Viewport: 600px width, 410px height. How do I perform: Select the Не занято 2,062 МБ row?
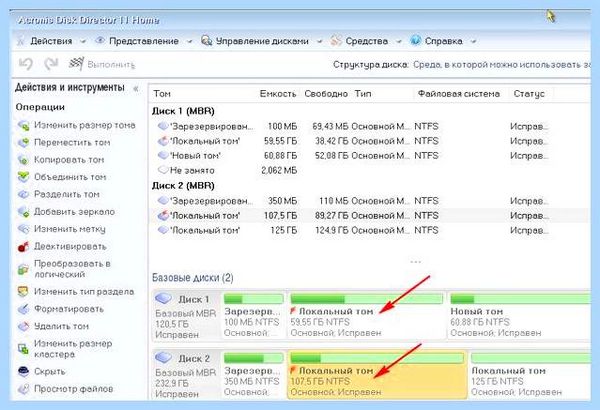[369, 171]
